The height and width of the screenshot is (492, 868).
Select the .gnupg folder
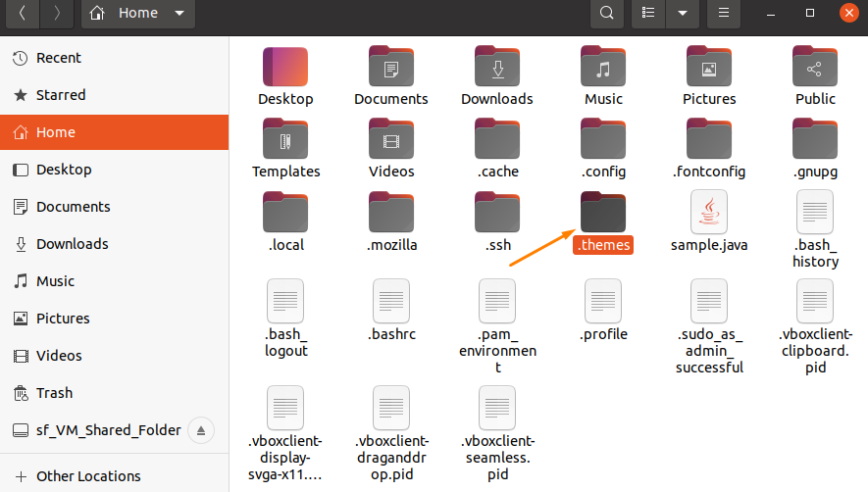click(815, 139)
